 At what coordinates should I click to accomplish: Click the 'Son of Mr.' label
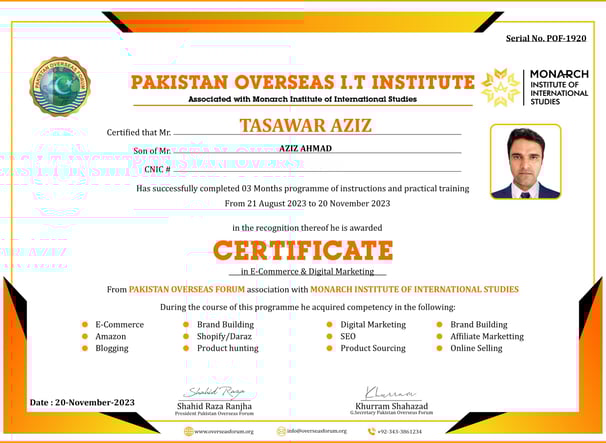152,151
